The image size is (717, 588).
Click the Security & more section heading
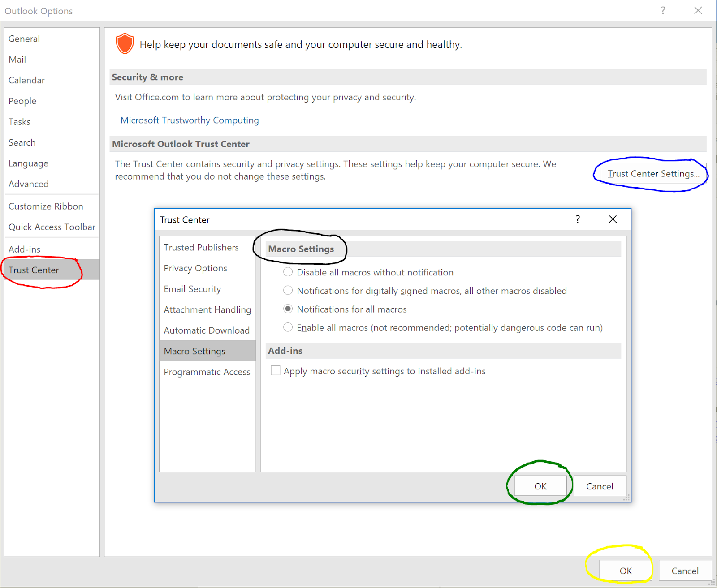(147, 77)
